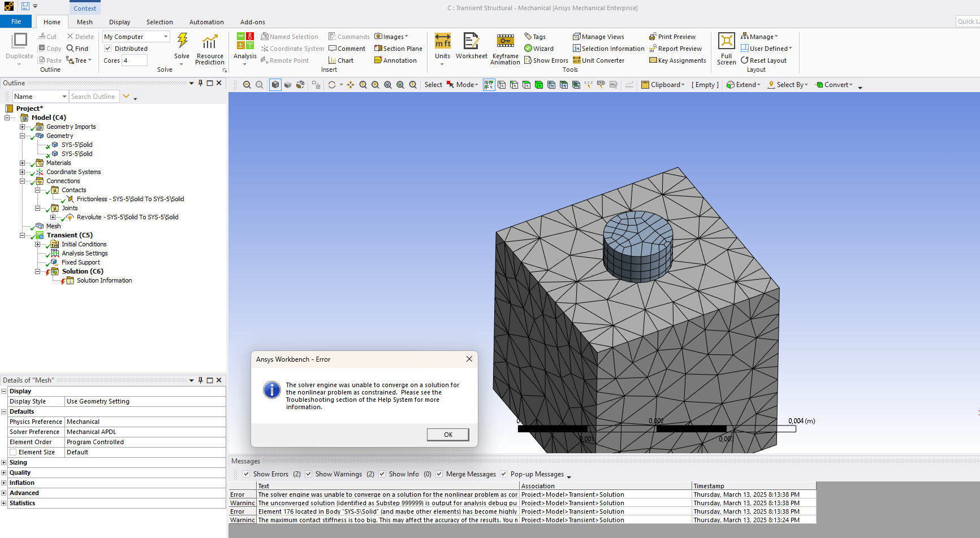Expand the Sizing section
980x538 pixels.
tap(4, 462)
